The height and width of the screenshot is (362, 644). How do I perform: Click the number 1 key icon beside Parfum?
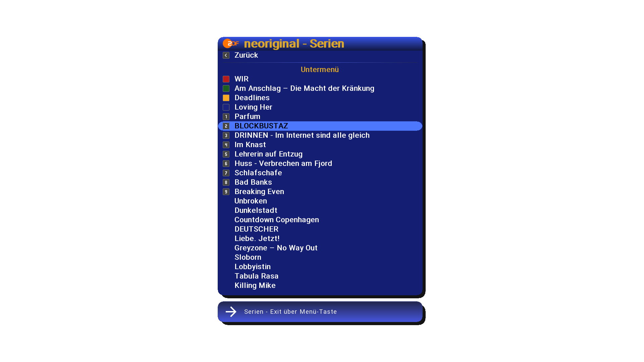(226, 117)
